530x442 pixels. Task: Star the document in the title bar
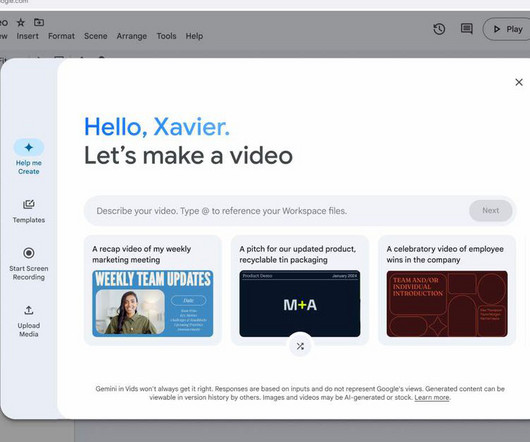(21, 23)
